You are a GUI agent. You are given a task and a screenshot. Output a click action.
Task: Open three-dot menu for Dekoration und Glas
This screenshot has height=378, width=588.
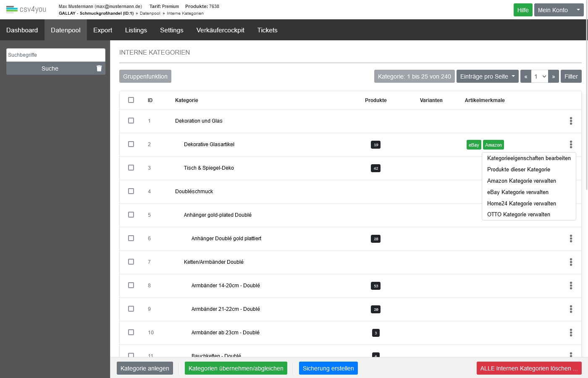(571, 121)
